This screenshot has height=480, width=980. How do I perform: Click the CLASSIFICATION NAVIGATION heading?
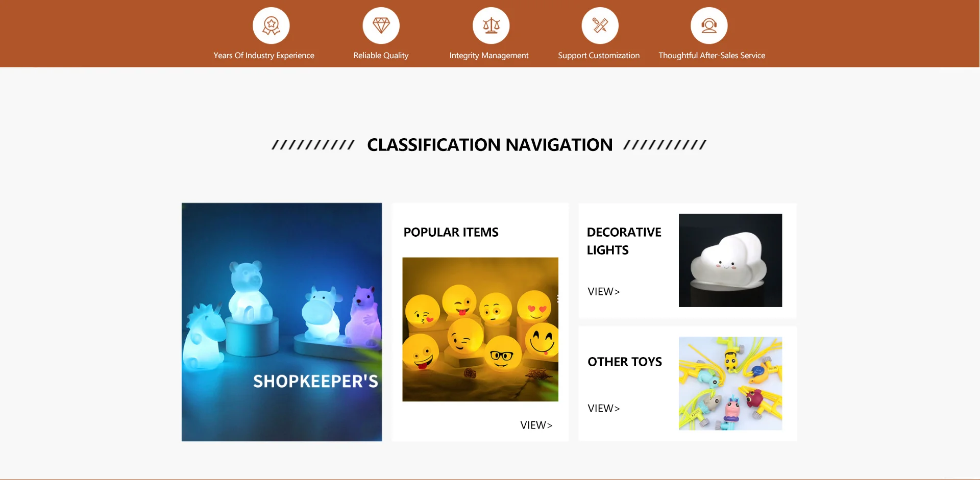(x=489, y=145)
